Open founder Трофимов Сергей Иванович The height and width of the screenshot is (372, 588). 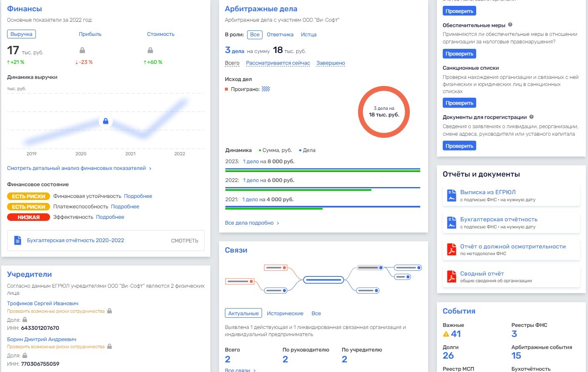[x=43, y=304]
